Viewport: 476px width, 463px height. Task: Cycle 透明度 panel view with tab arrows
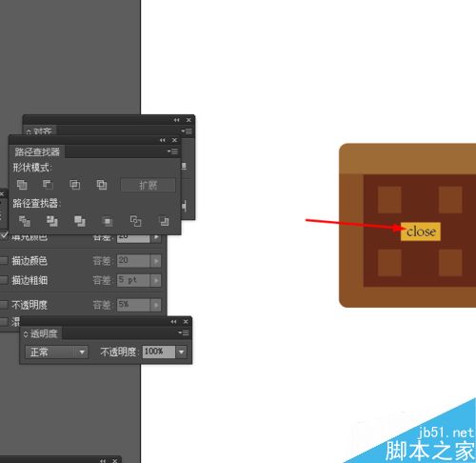click(26, 334)
